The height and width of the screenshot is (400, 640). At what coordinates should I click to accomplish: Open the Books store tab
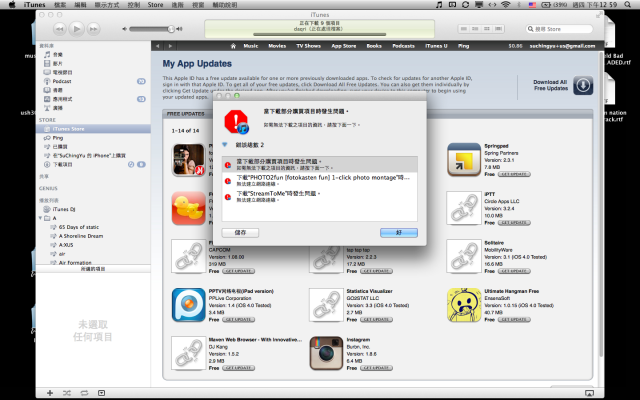pyautogui.click(x=374, y=46)
